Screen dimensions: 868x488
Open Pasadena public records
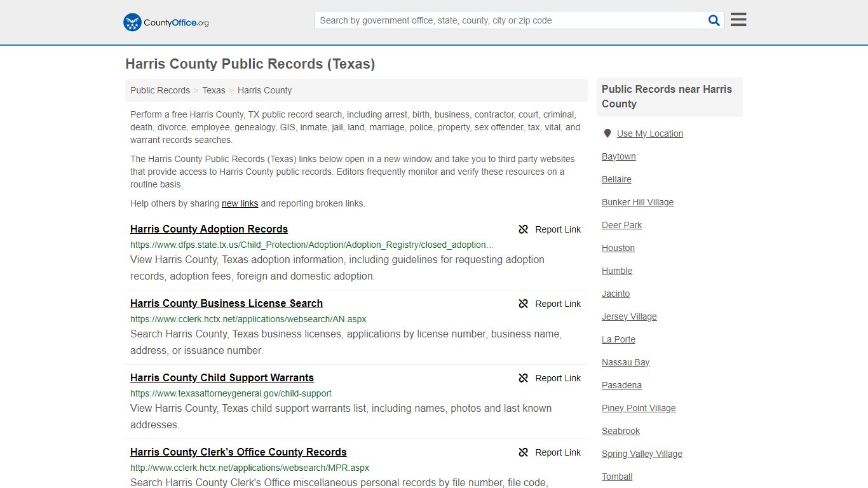tap(621, 385)
